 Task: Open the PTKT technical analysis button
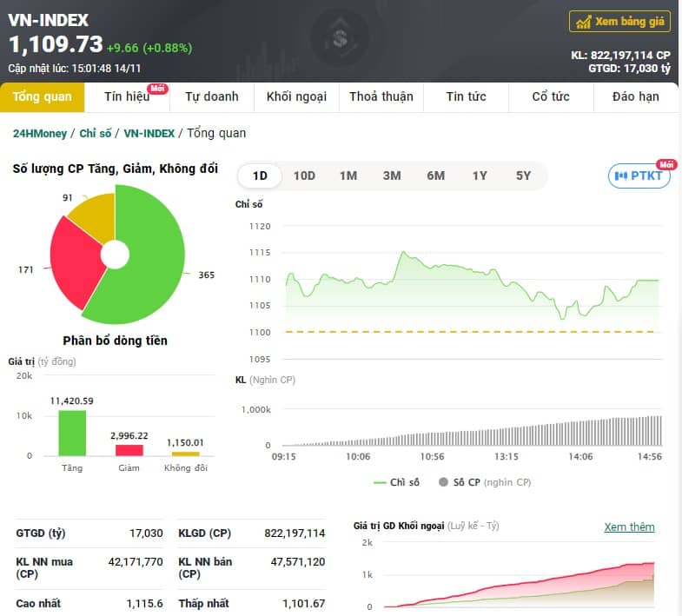[x=639, y=176]
